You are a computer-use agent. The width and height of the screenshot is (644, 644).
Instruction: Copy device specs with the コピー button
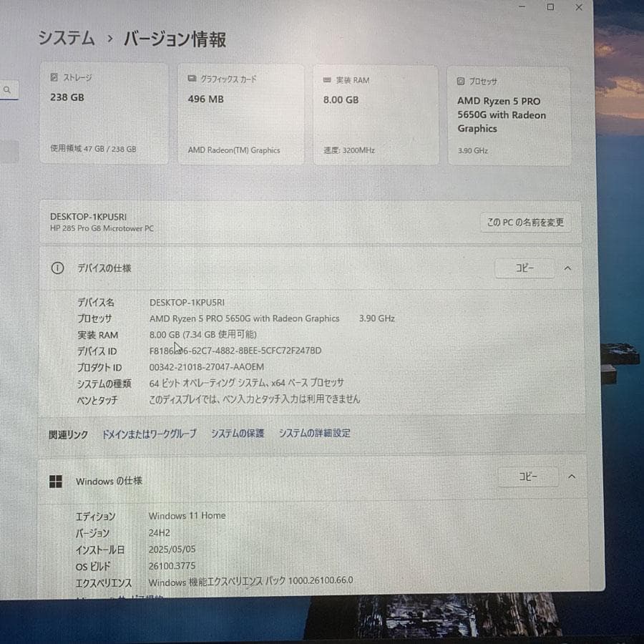pyautogui.click(x=525, y=268)
